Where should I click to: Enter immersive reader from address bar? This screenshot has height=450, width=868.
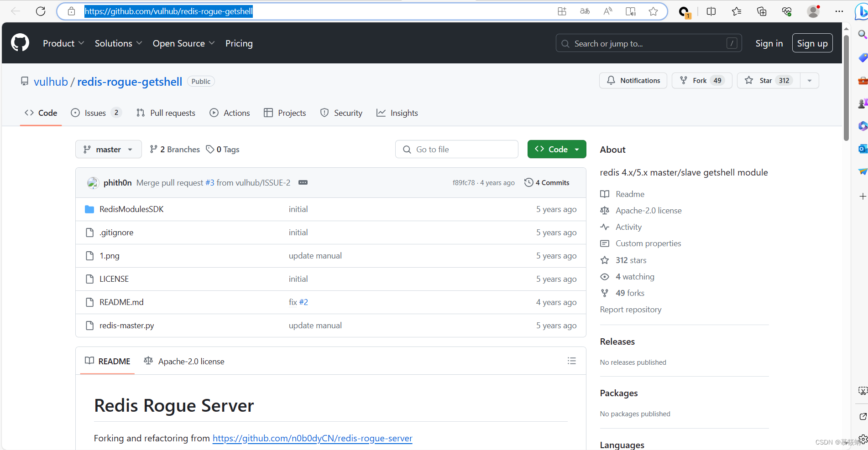click(x=631, y=11)
